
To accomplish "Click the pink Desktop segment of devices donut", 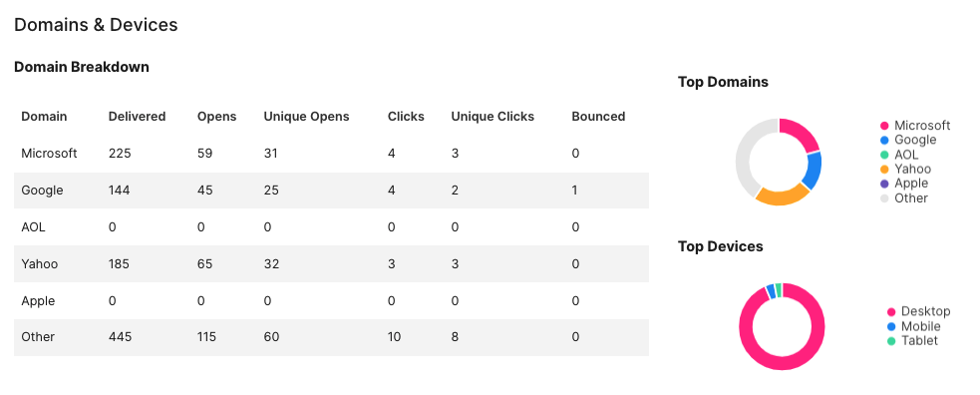I will click(x=782, y=364).
